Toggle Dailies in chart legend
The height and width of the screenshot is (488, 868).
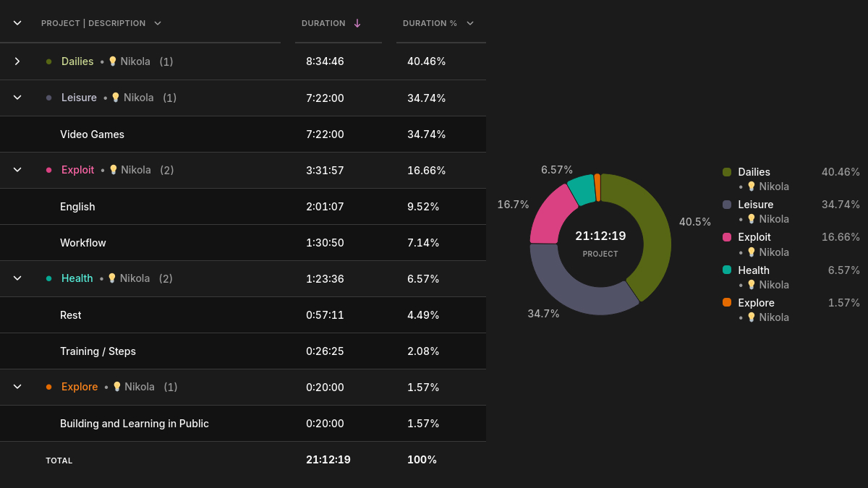(x=754, y=172)
